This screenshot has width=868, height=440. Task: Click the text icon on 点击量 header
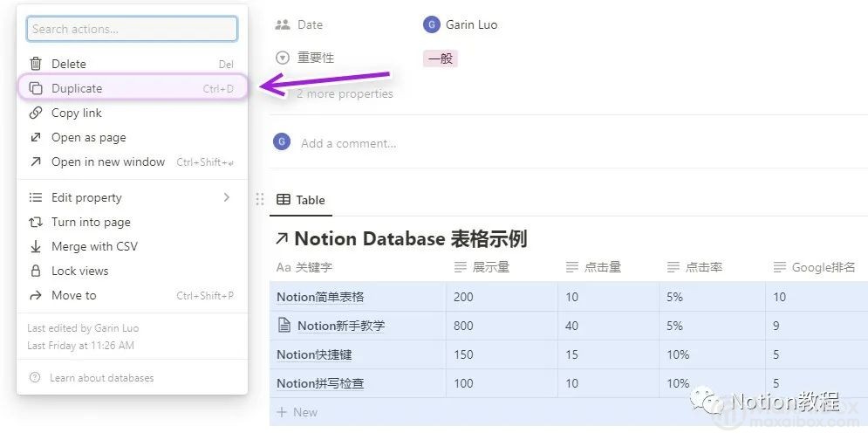pyautogui.click(x=572, y=267)
